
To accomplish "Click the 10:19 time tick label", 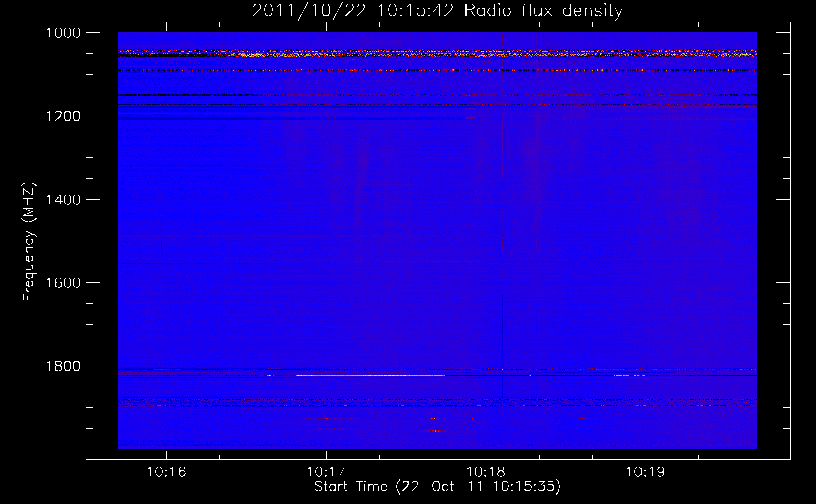I will click(645, 472).
